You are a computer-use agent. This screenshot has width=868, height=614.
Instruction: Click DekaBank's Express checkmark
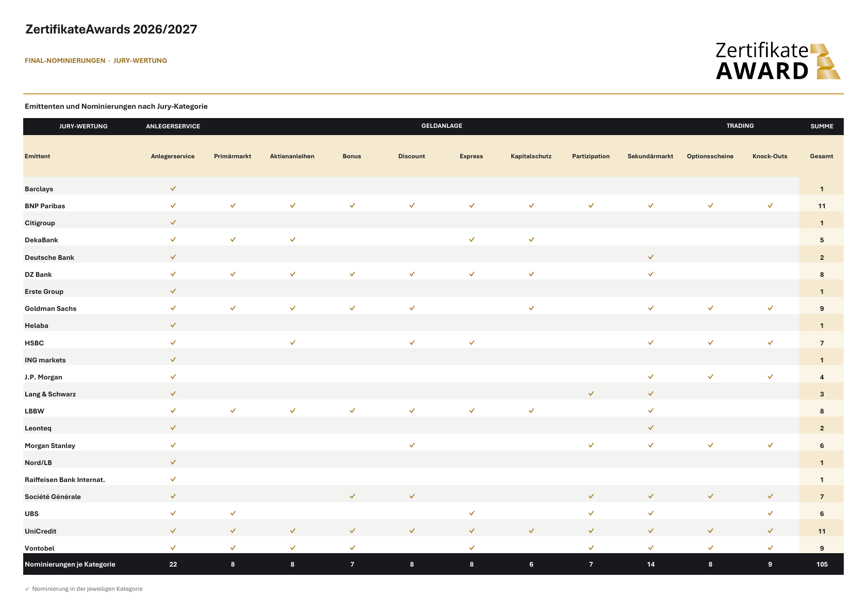click(x=472, y=240)
